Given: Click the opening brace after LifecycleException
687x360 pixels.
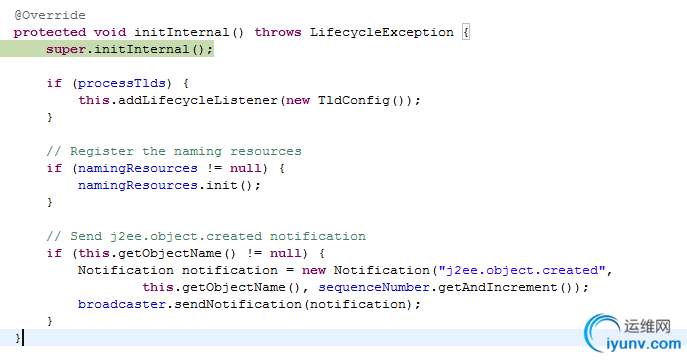Looking at the screenshot, I should coord(466,32).
